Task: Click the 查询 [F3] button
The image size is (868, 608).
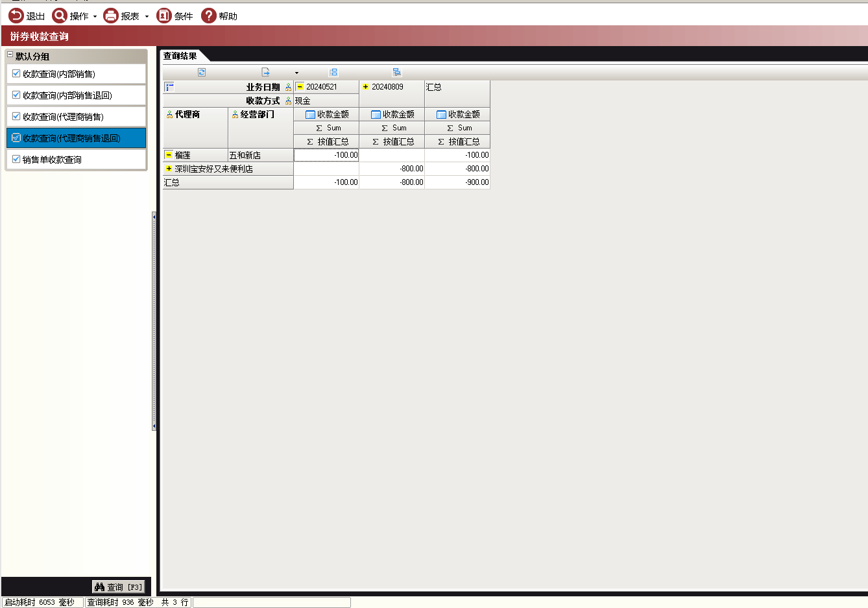Action: (119, 587)
